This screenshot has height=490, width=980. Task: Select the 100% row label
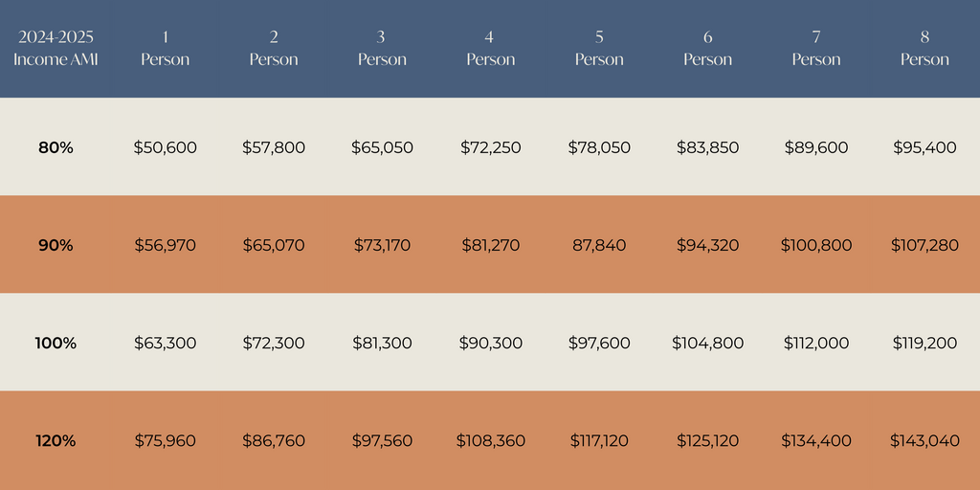56,343
